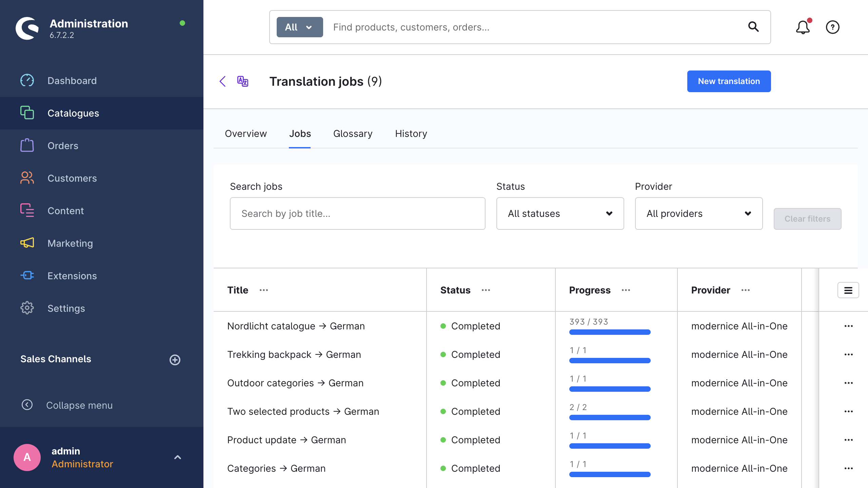
Task: Open actions menu for Trekking backpack row
Action: coord(849,354)
